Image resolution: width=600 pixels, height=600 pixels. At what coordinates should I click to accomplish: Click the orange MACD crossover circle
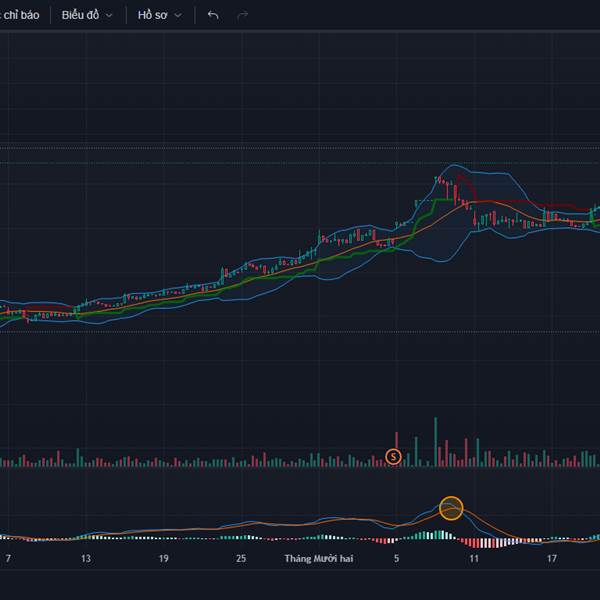(451, 508)
